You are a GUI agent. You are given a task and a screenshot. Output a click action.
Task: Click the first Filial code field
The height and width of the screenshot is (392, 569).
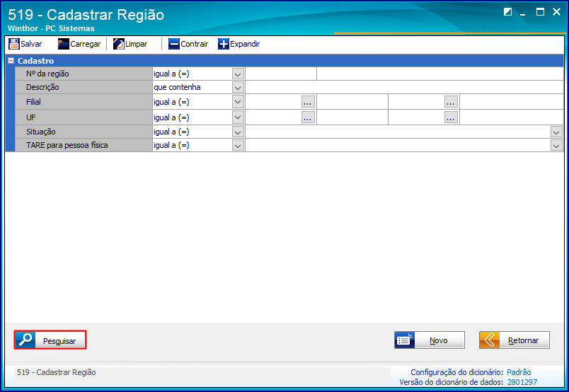pyautogui.click(x=273, y=102)
